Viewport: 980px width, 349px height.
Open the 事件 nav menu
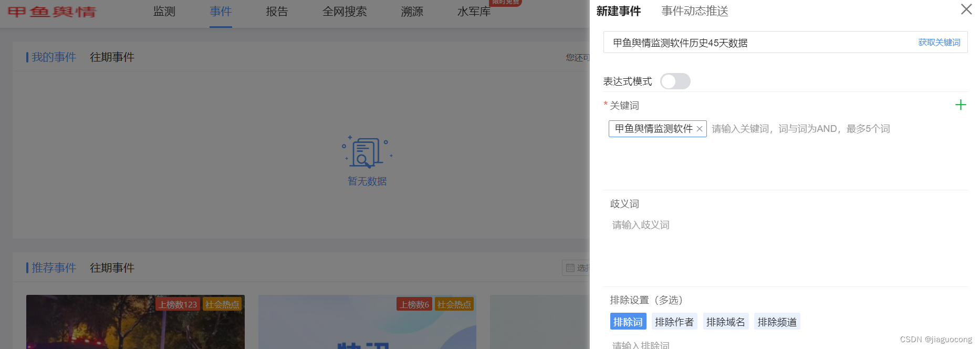[221, 11]
